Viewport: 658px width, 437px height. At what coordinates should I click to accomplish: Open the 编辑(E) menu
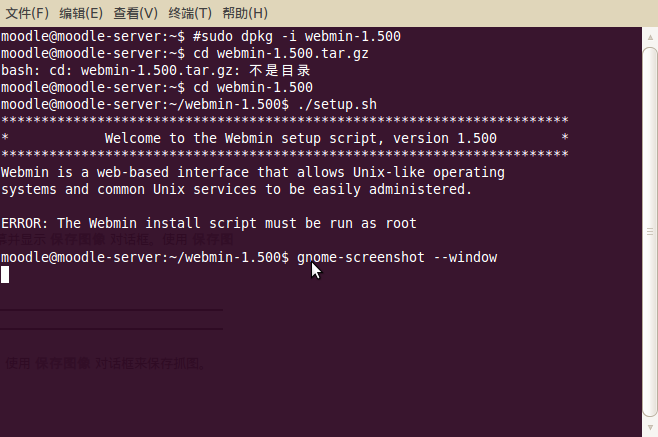point(81,13)
